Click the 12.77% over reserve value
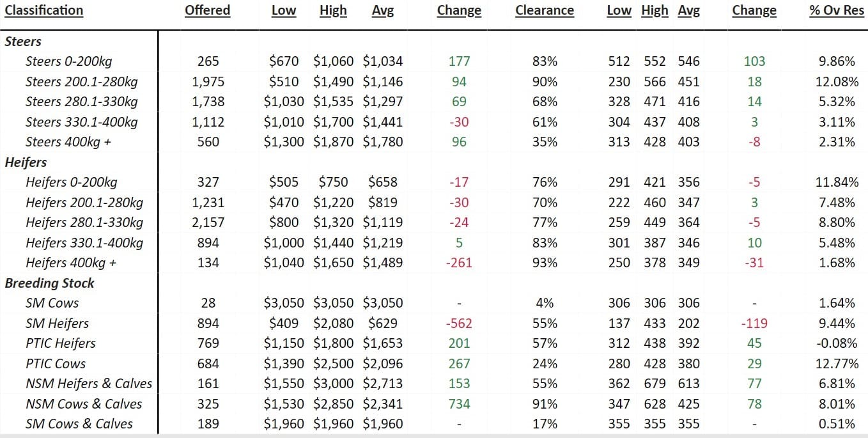 (x=837, y=364)
